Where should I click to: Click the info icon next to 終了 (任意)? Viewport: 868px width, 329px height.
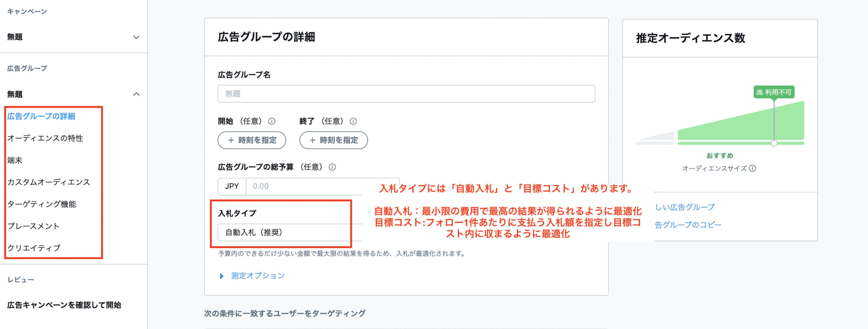point(353,121)
